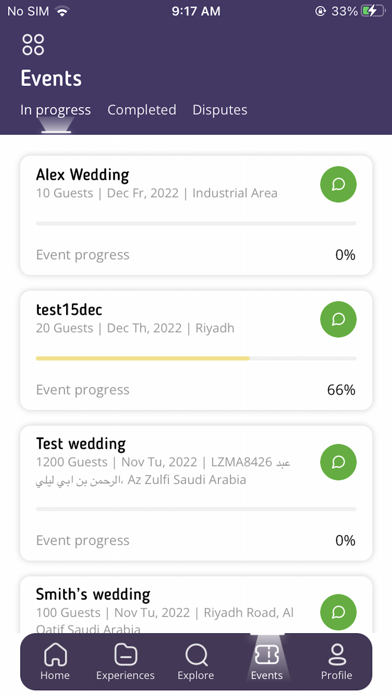
Task: Open chat for Smith's wedding event
Action: tap(338, 612)
